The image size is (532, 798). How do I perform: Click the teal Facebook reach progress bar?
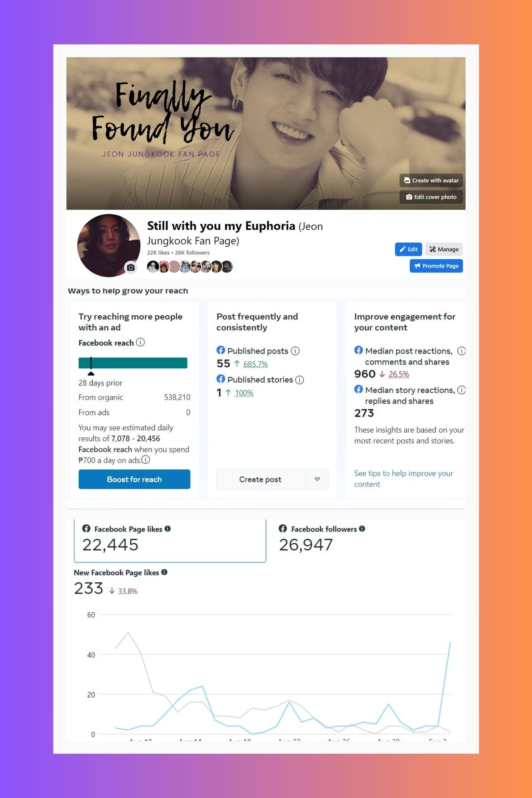point(133,363)
